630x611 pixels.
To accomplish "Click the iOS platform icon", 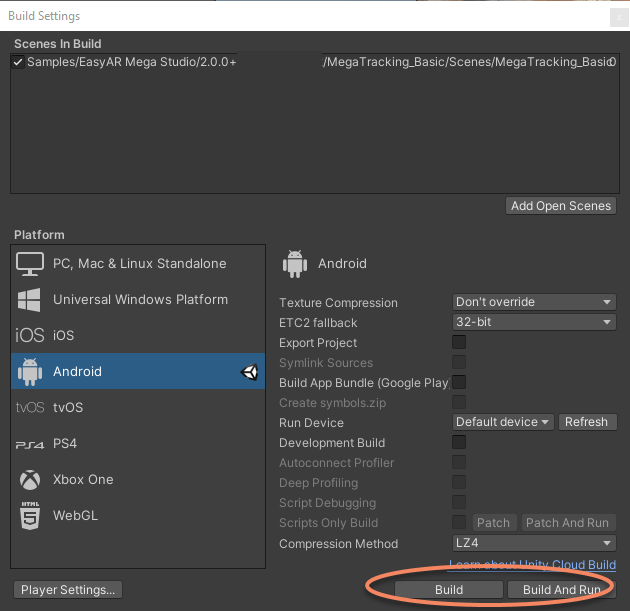I will (x=30, y=336).
